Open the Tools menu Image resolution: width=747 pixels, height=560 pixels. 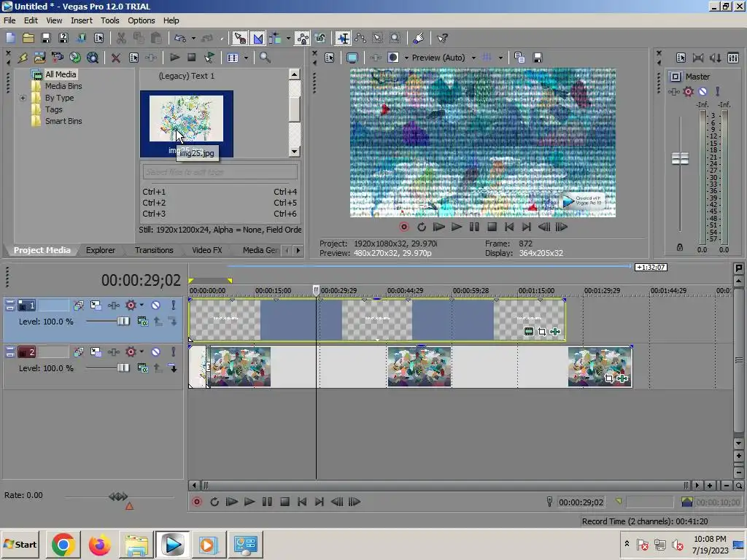coord(109,20)
